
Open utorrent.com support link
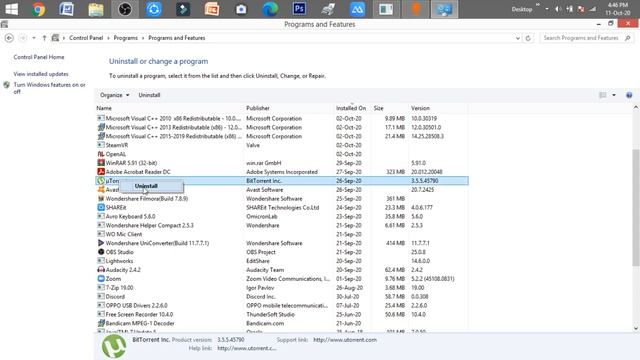(x=345, y=340)
